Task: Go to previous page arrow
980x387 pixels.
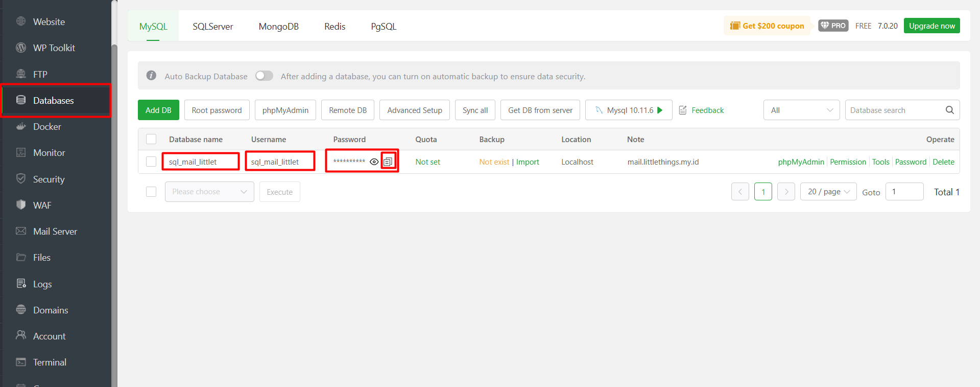Action: 740,192
